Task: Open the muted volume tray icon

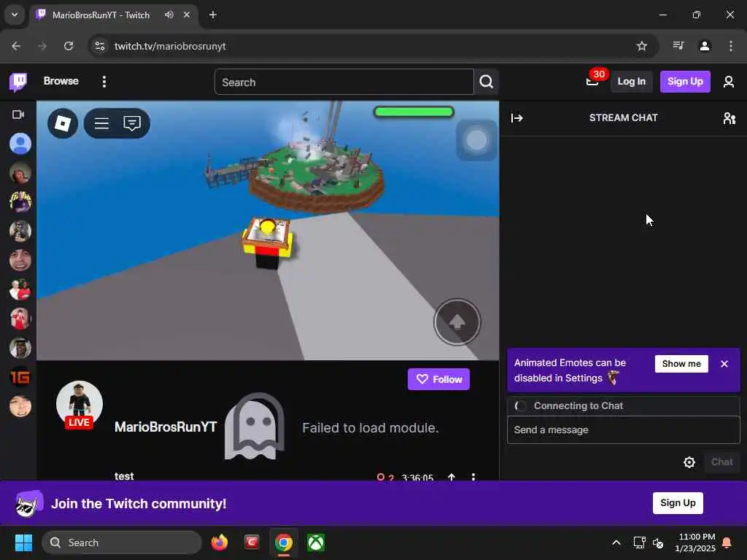Action: pyautogui.click(x=658, y=542)
